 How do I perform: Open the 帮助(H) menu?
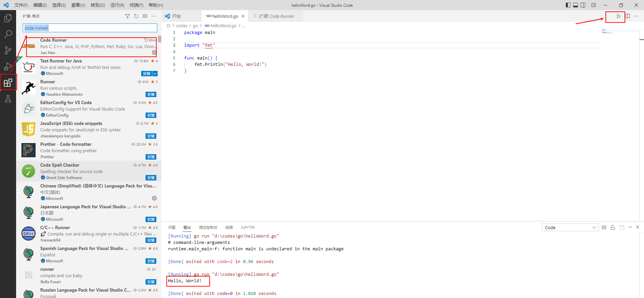(x=156, y=5)
